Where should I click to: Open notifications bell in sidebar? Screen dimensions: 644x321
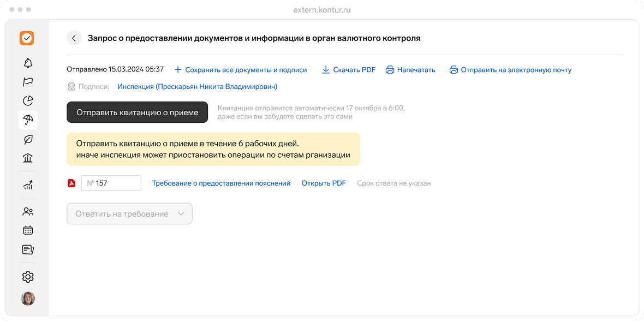(28, 63)
